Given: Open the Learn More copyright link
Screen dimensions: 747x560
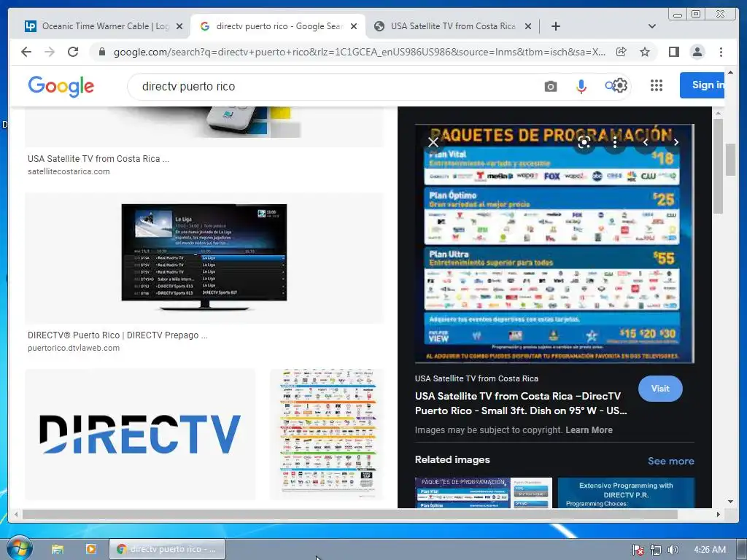Looking at the screenshot, I should (589, 430).
